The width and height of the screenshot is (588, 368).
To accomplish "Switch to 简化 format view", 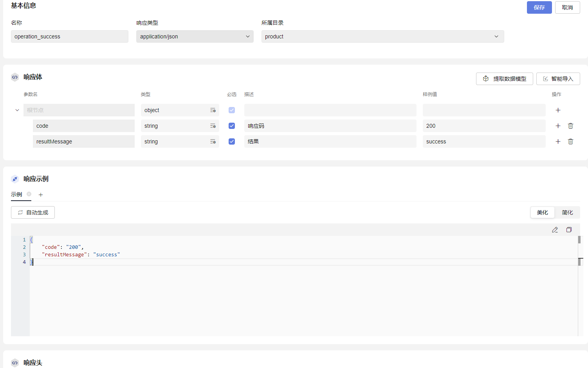I will [x=567, y=212].
